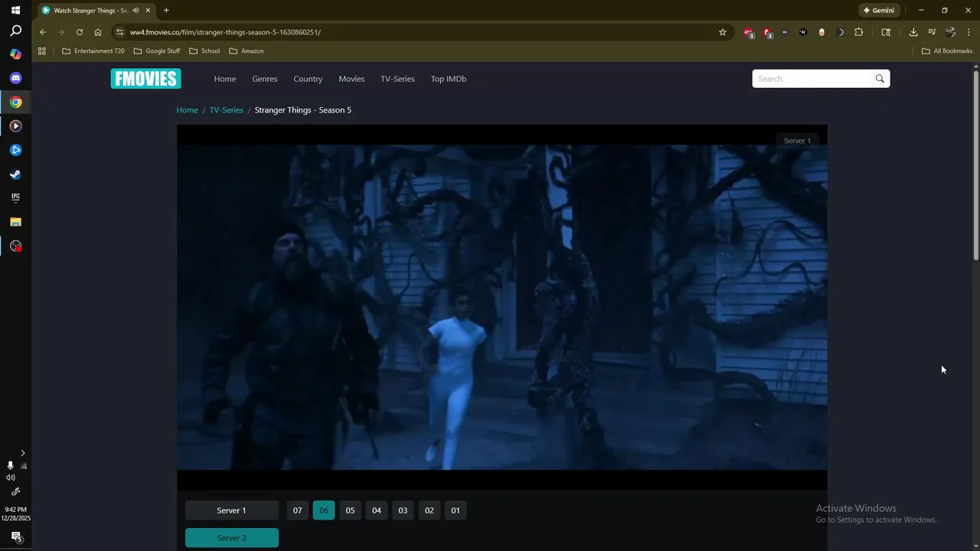The height and width of the screenshot is (551, 980).
Task: View site information icon in the address bar
Action: 119,32
